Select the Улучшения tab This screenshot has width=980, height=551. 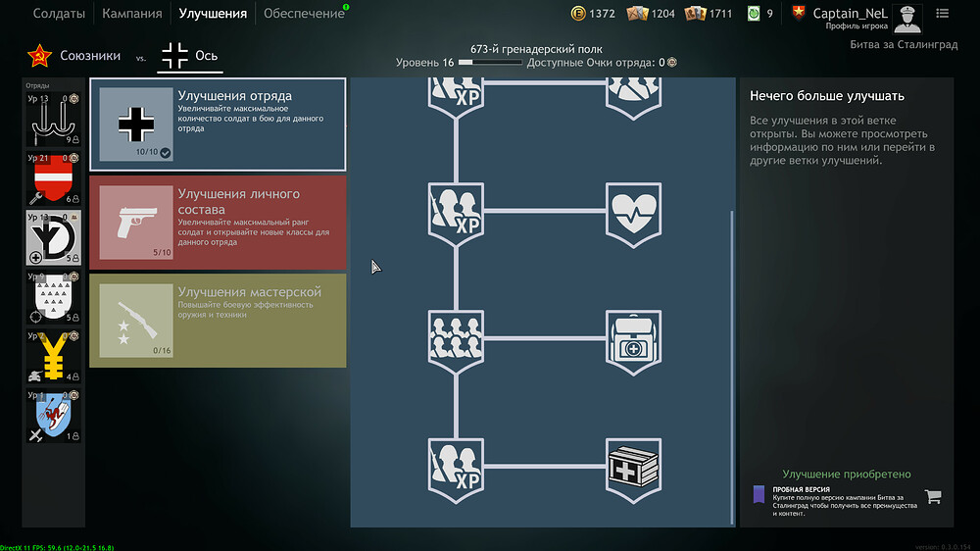pos(213,13)
